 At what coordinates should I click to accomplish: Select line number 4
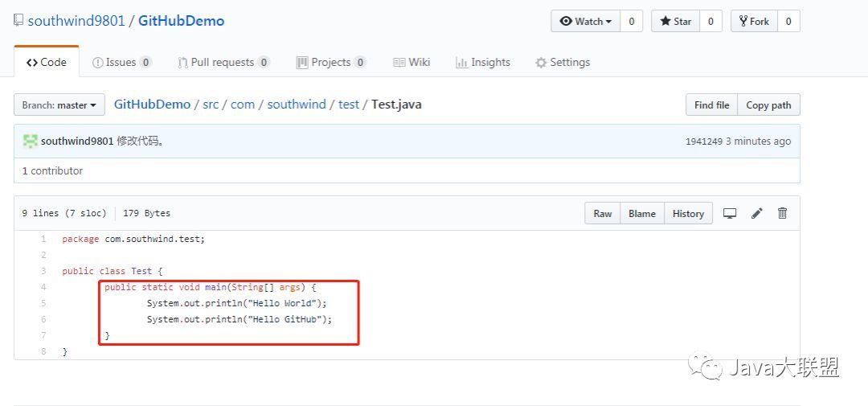click(x=43, y=287)
